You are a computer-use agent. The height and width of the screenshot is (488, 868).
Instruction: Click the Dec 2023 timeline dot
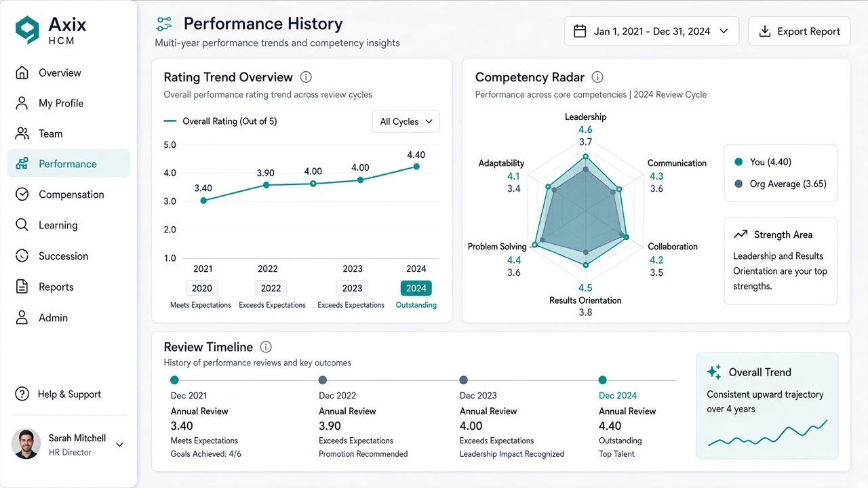(x=463, y=380)
